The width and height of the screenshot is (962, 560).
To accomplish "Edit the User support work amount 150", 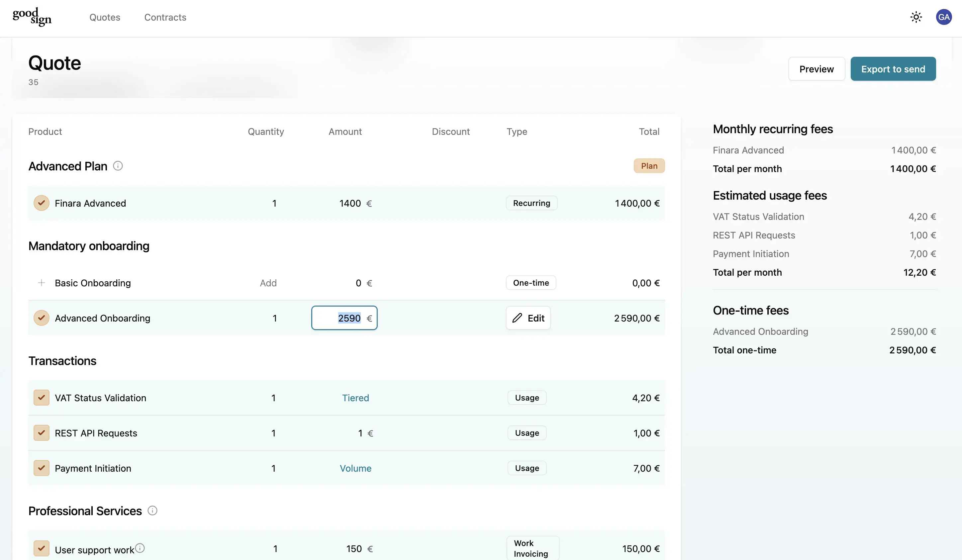I will click(x=354, y=549).
